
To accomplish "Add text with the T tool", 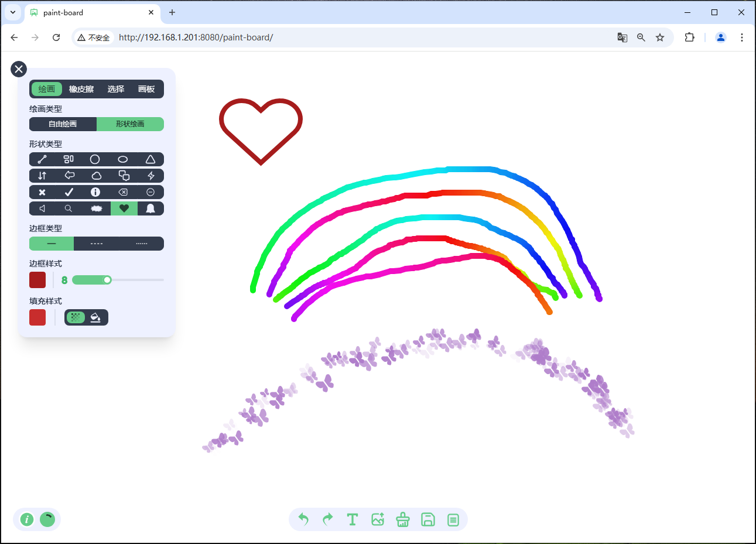I will point(353,519).
